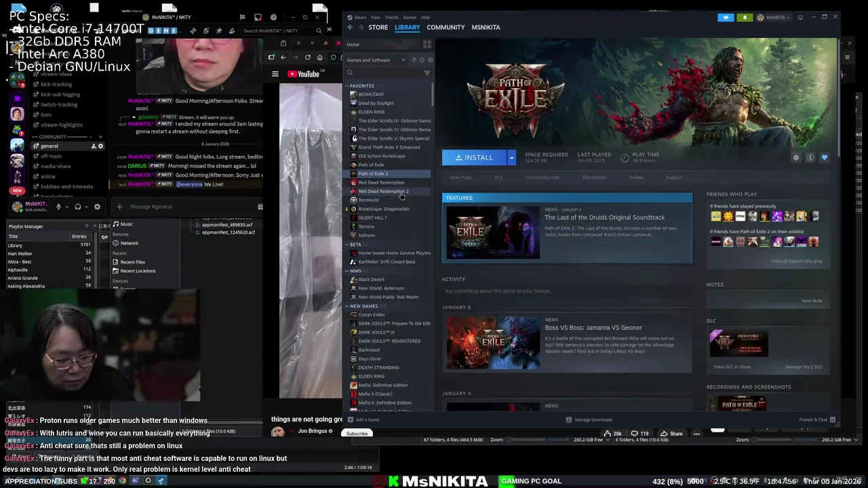Image resolution: width=868 pixels, height=488 pixels.
Task: Open Path of Exile 2 settings gear
Action: point(796,157)
